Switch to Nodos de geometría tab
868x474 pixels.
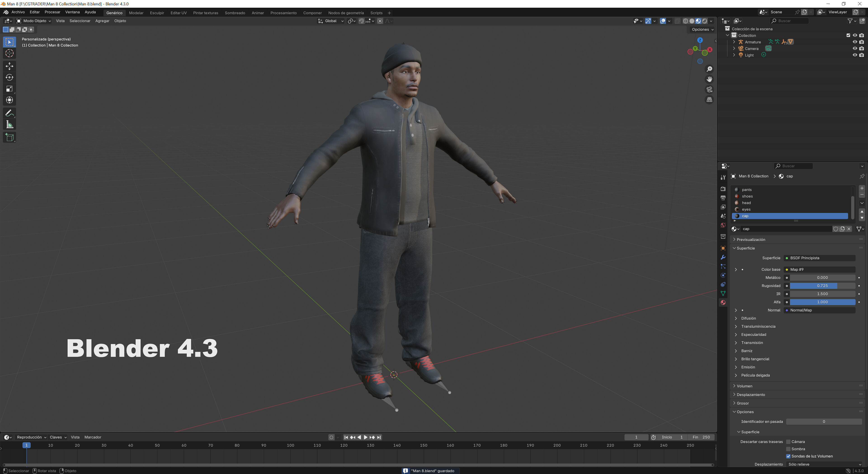point(346,13)
